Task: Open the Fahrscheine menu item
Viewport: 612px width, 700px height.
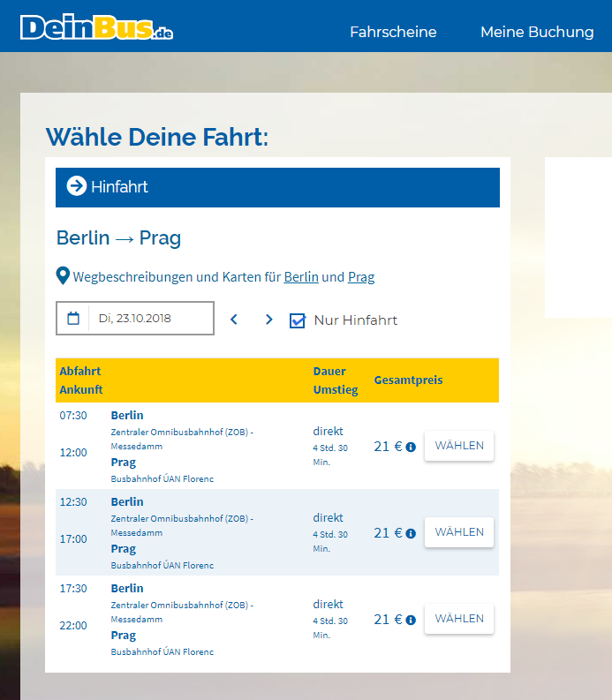Action: [393, 32]
